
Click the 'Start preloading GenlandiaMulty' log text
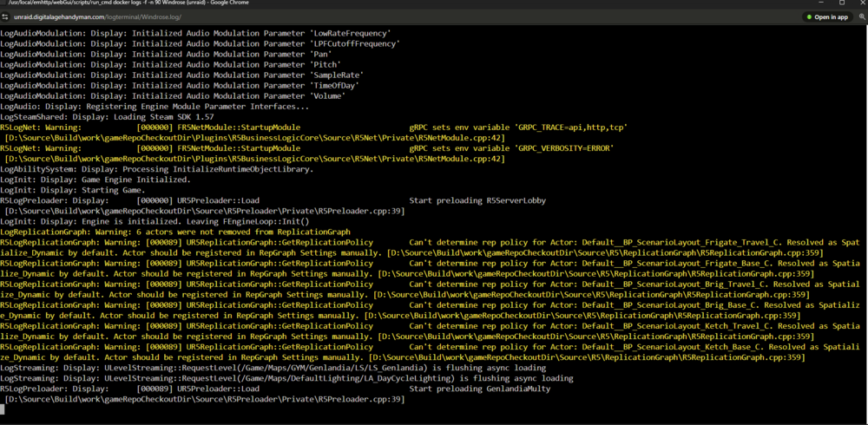(479, 389)
